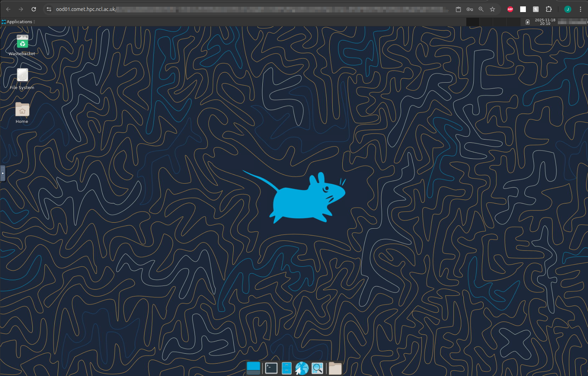The image size is (588, 376).
Task: Select the File System desktop icon
Action: 22,76
